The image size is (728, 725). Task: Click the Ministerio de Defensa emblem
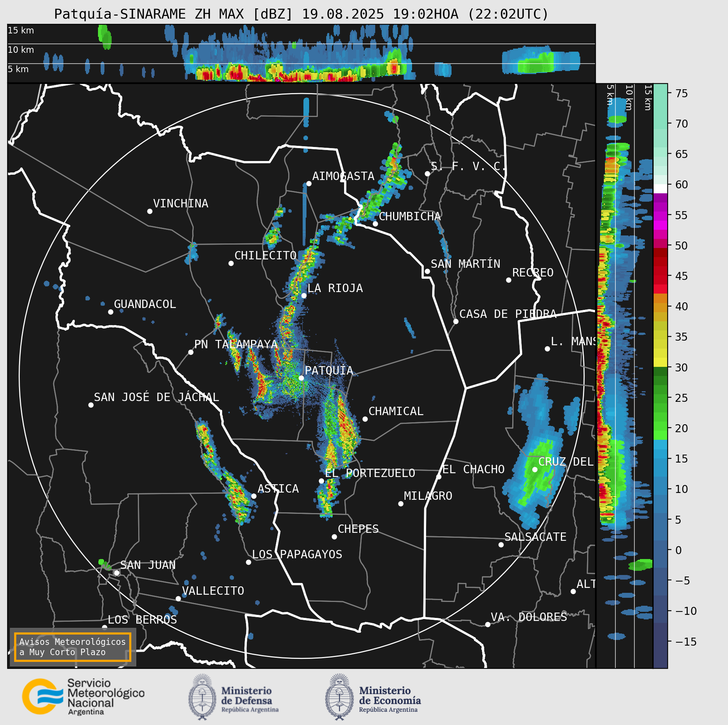click(x=202, y=697)
